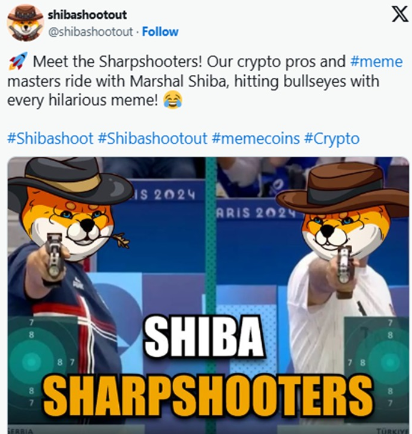Follow the shibashootout account

160,32
